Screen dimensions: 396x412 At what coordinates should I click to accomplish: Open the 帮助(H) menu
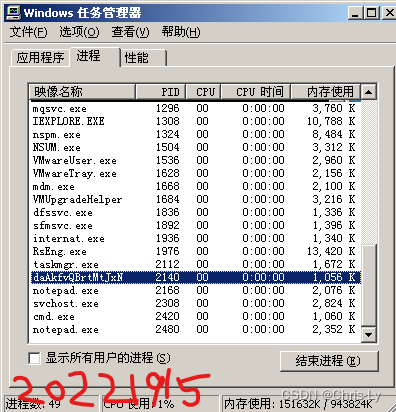pyautogui.click(x=181, y=32)
